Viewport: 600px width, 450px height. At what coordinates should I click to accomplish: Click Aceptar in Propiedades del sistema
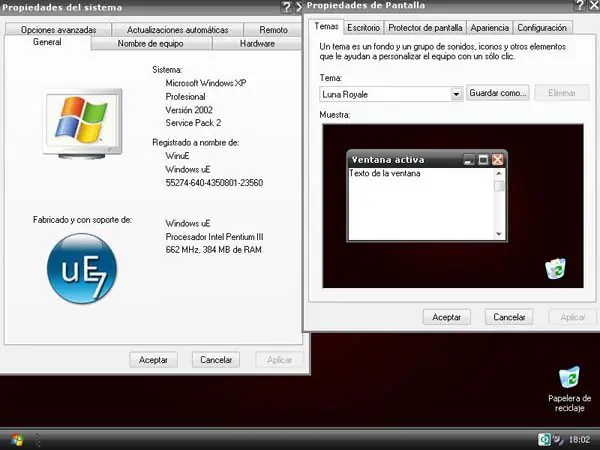tap(153, 360)
